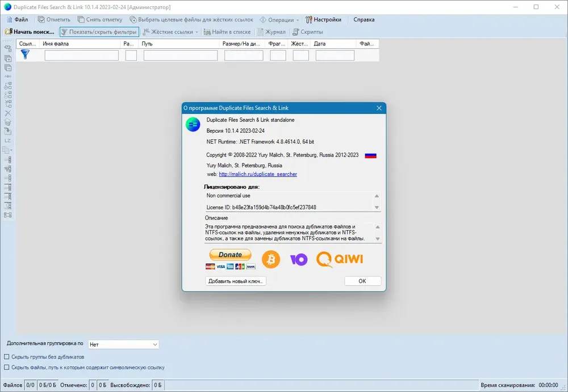Image resolution: width=568 pixels, height=392 pixels.
Task: Click the QIWI payment logo
Action: pos(340,259)
